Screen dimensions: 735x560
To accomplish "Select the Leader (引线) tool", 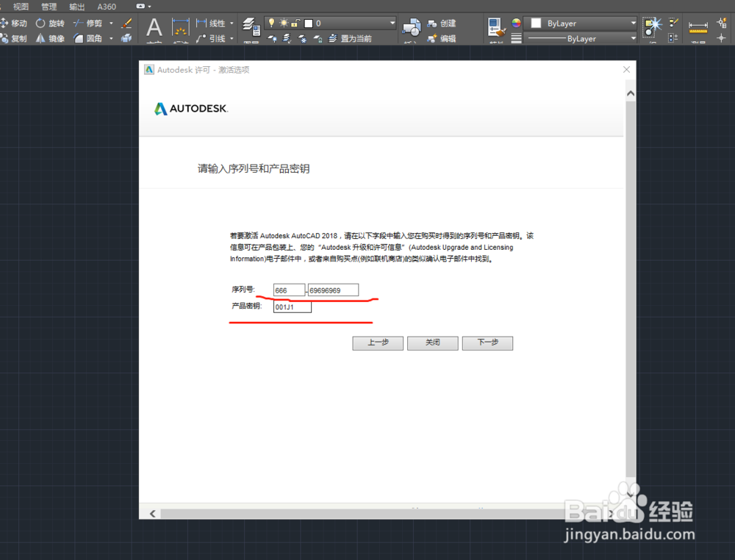I will click(x=211, y=38).
